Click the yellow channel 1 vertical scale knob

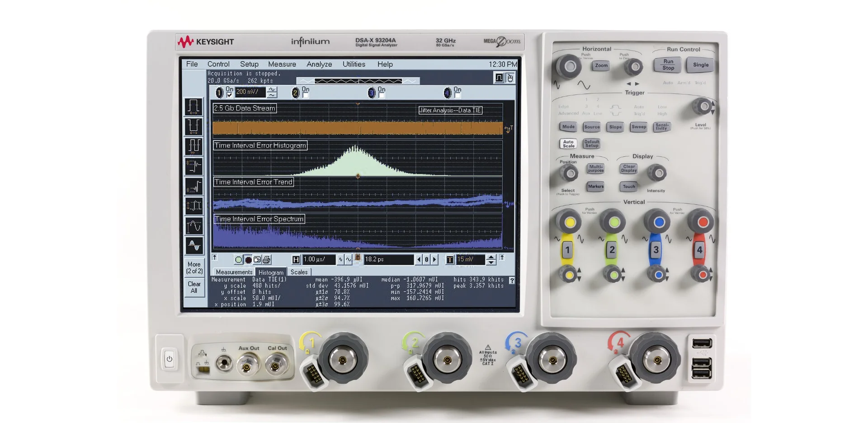point(569,221)
